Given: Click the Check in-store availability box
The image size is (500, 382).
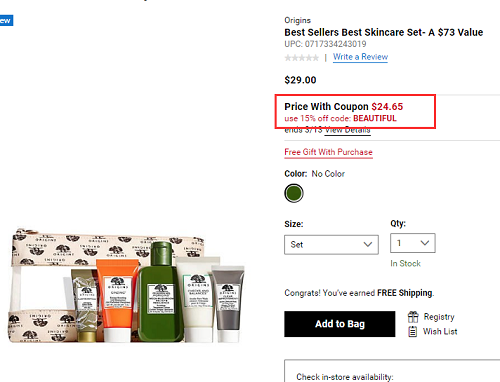Looking at the screenshot, I should click(x=392, y=371).
